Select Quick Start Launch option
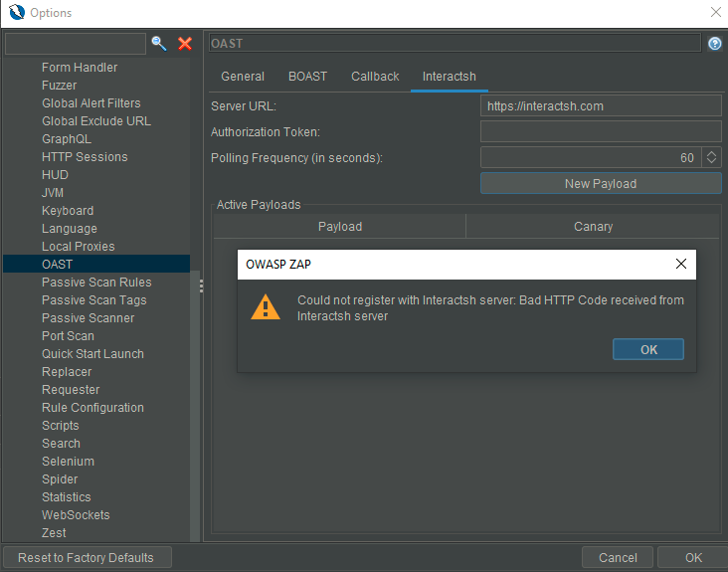 click(x=92, y=353)
